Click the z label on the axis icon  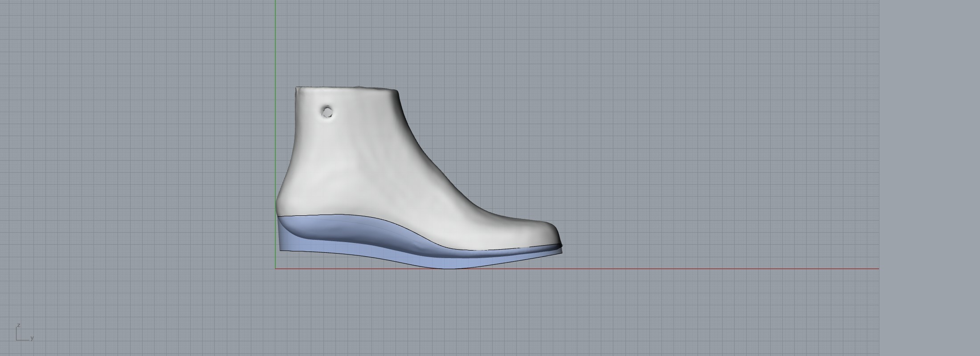coord(19,325)
